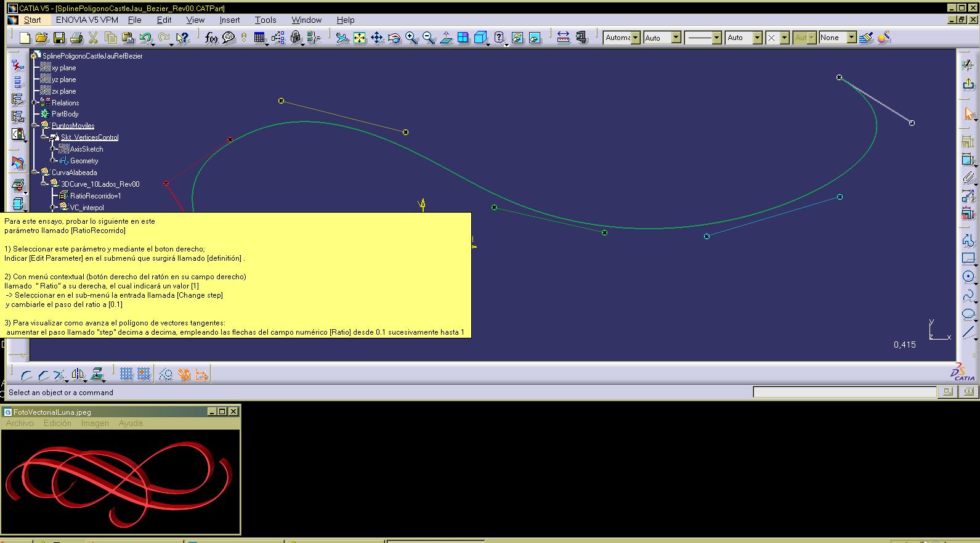Click the Painter brush icon
Viewport: 980px width, 543px height.
[x=866, y=38]
